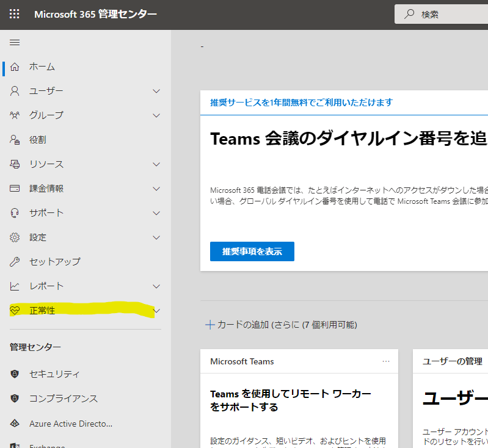Click the Microsoft 365 管理センター title
The image size is (488, 448).
point(95,14)
